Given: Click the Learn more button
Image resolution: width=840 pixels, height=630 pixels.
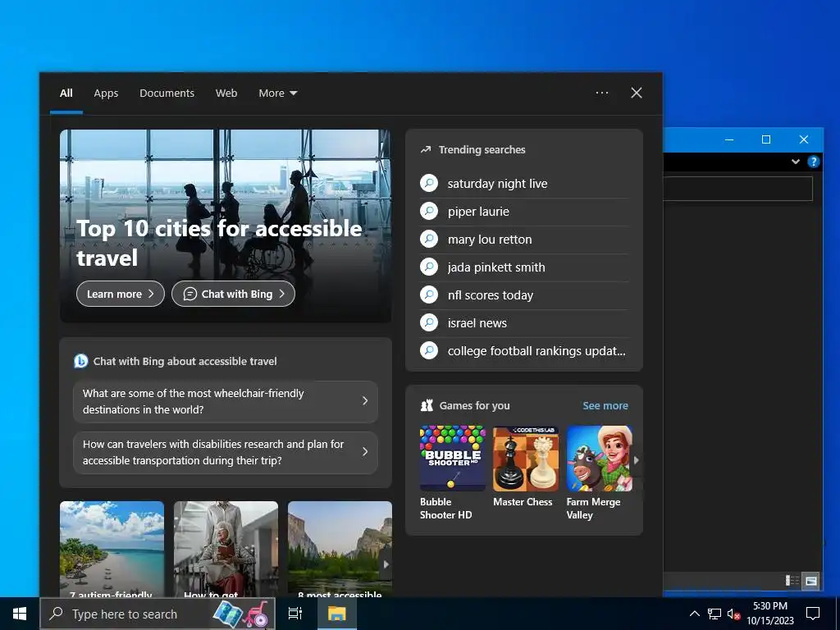Looking at the screenshot, I should 121,294.
